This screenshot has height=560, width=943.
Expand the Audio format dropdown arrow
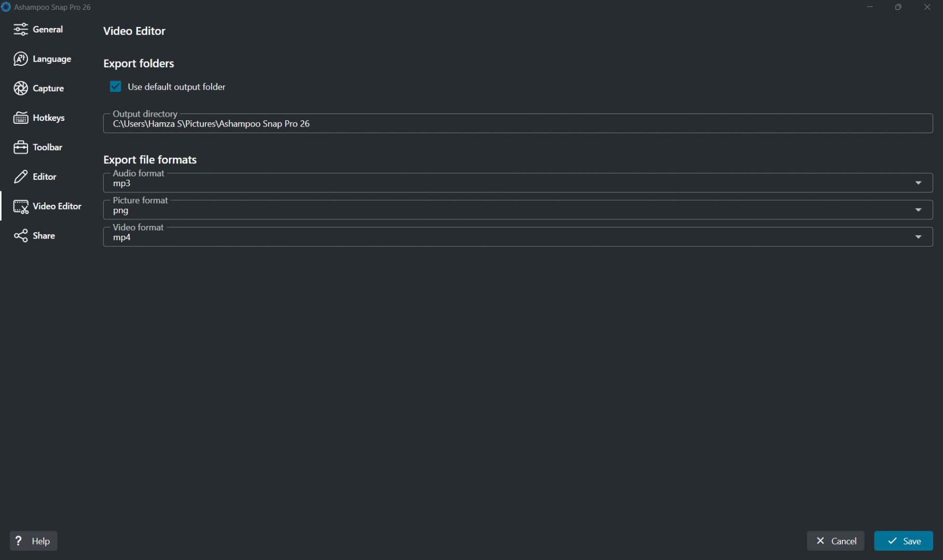click(x=918, y=183)
